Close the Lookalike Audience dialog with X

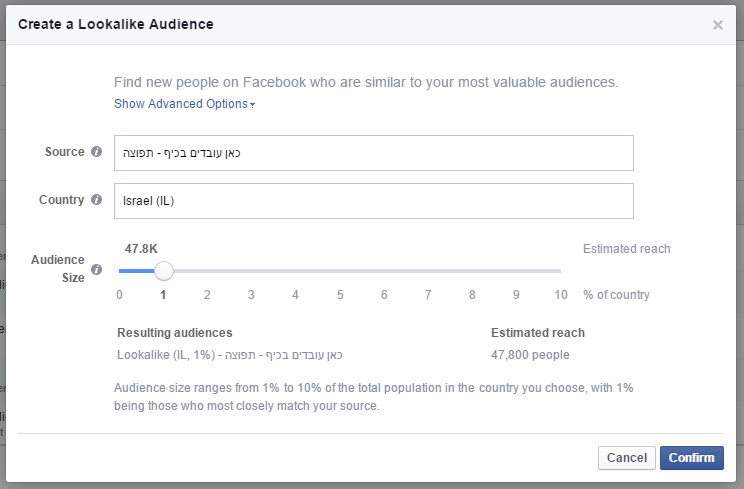pyautogui.click(x=717, y=25)
